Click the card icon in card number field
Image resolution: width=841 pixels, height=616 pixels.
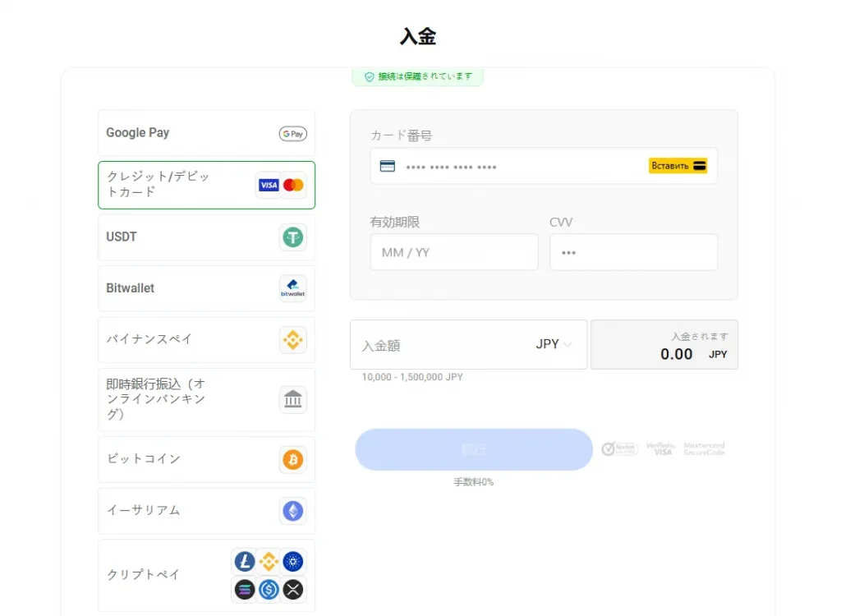pyautogui.click(x=388, y=167)
